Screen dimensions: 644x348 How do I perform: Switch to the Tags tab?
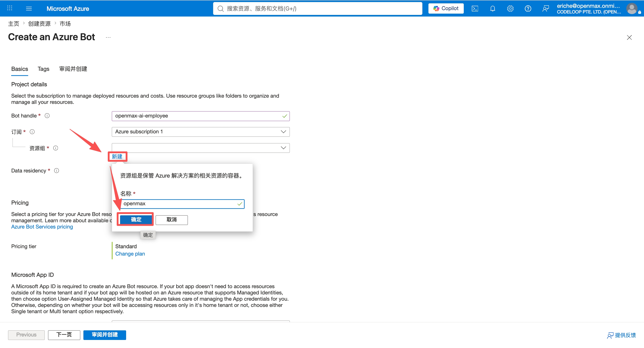point(44,69)
